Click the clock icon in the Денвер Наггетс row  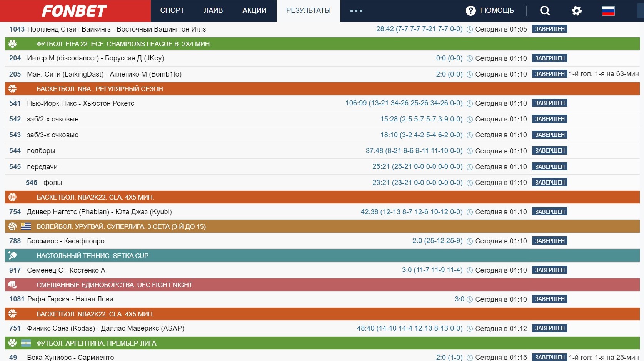pos(470,212)
